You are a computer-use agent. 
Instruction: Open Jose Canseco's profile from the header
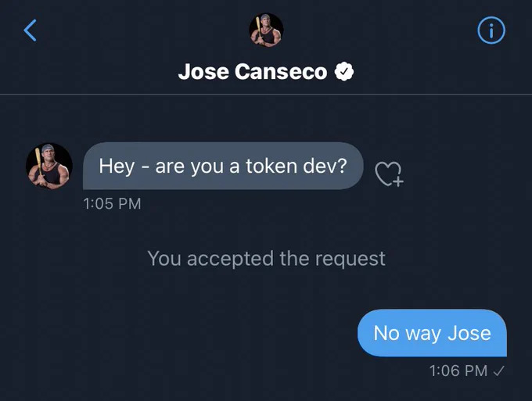(x=266, y=30)
